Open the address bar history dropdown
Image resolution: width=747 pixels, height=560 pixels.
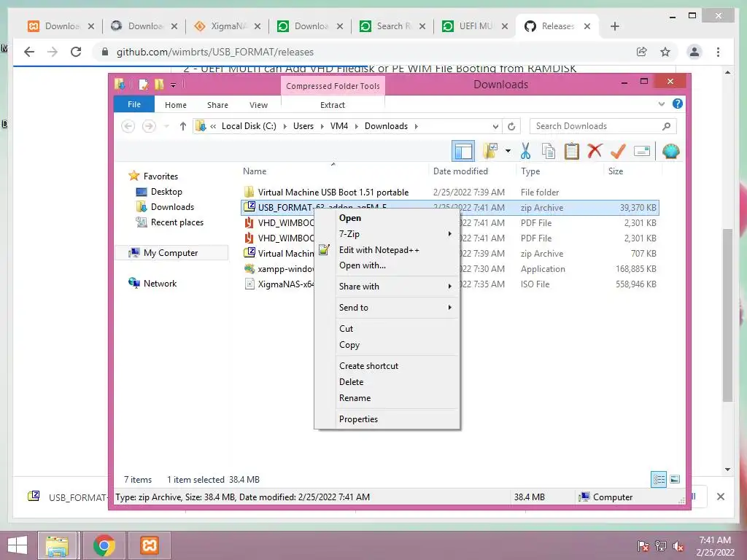pyautogui.click(x=495, y=126)
